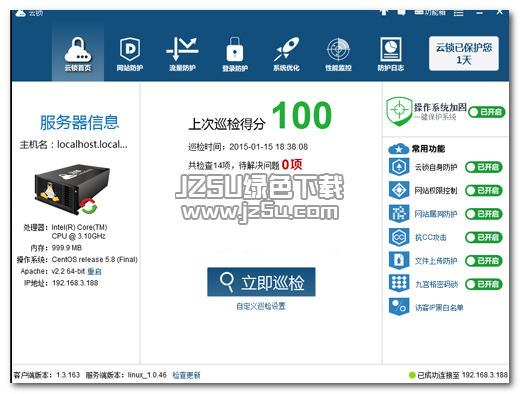Click the 访客IP黑白名单 percent icon

point(399,307)
